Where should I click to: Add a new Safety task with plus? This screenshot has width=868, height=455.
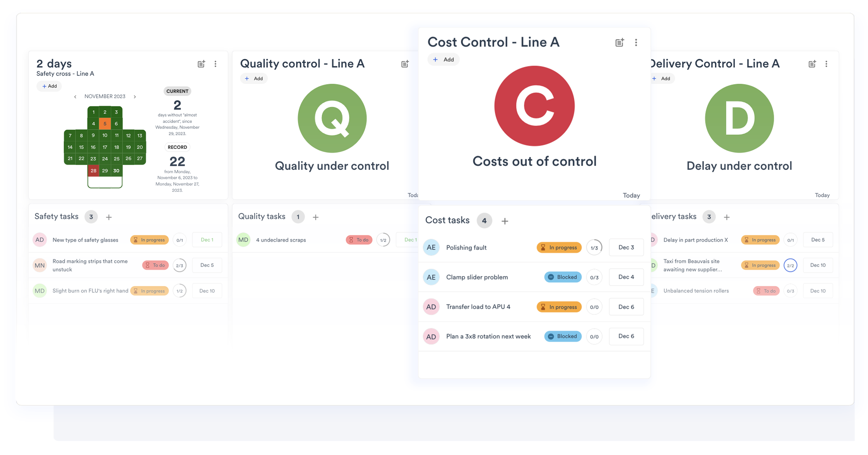coord(109,217)
